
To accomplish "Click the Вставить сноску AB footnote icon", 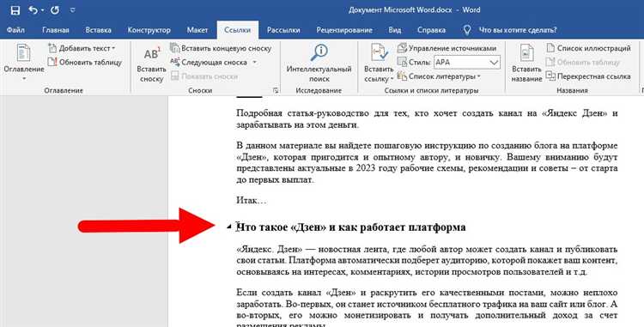I will point(151,53).
